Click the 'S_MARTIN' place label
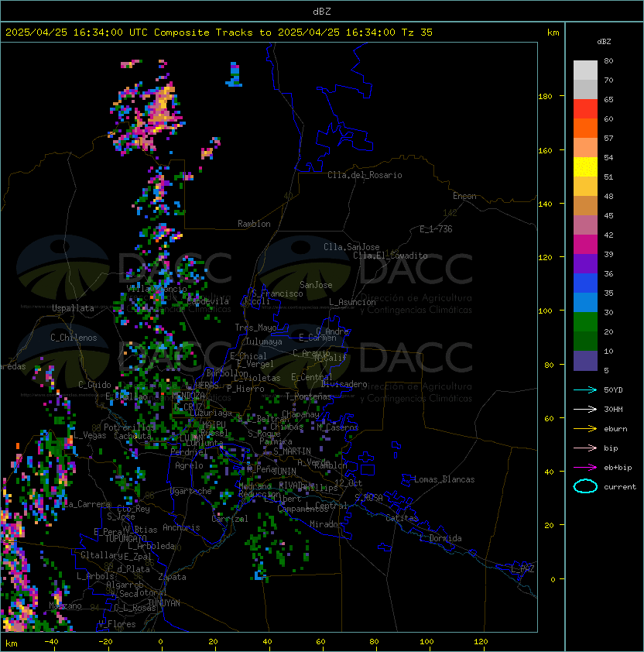The width and height of the screenshot is (644, 652). tap(293, 451)
